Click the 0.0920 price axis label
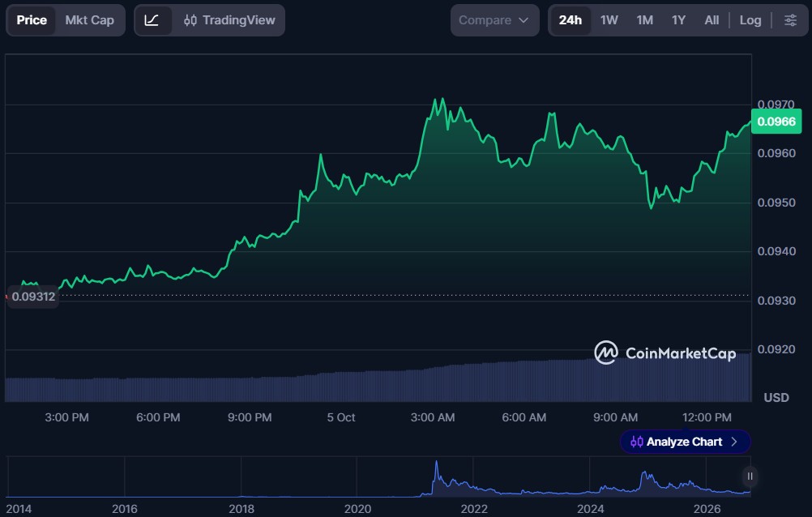The image size is (812, 517). 776,350
